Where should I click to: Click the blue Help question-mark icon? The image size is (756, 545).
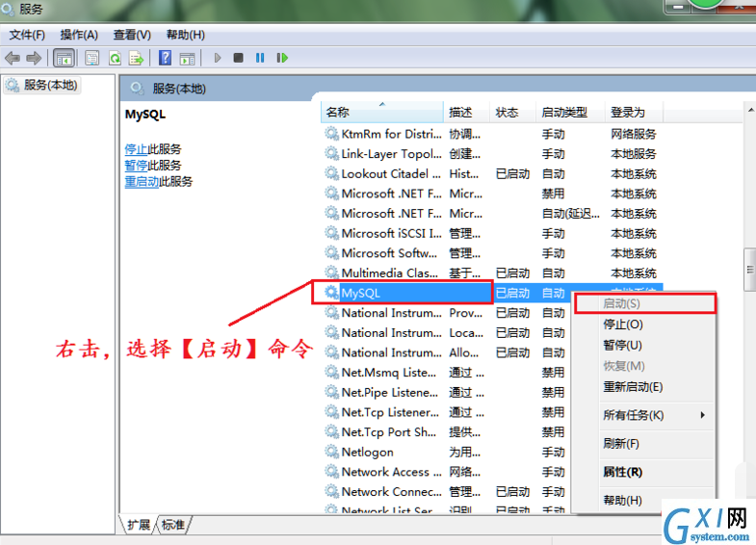(x=165, y=58)
